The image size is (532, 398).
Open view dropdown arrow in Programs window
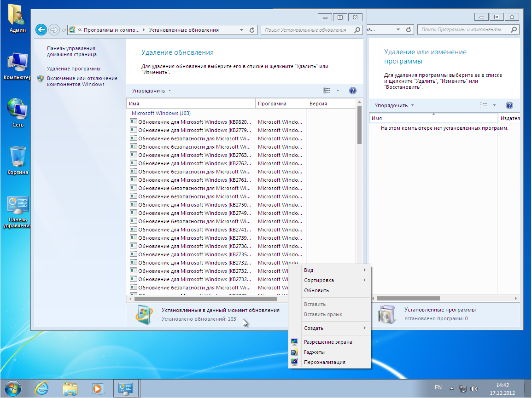point(494,105)
